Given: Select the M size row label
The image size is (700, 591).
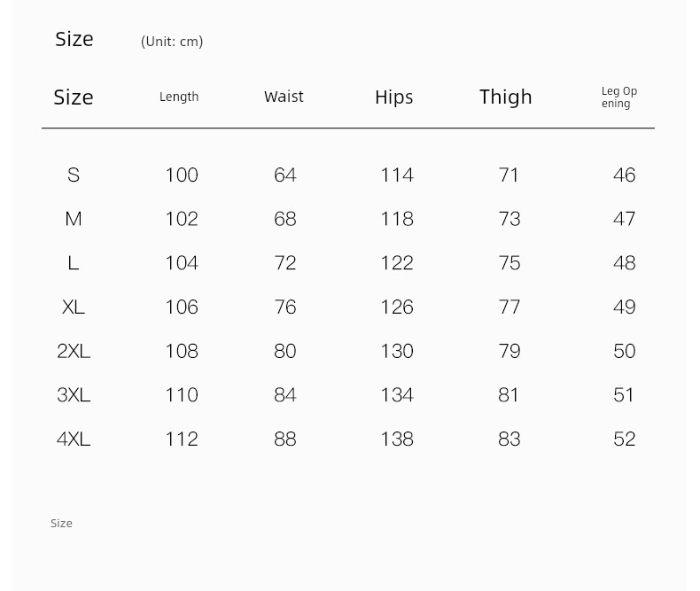Looking at the screenshot, I should (74, 219).
